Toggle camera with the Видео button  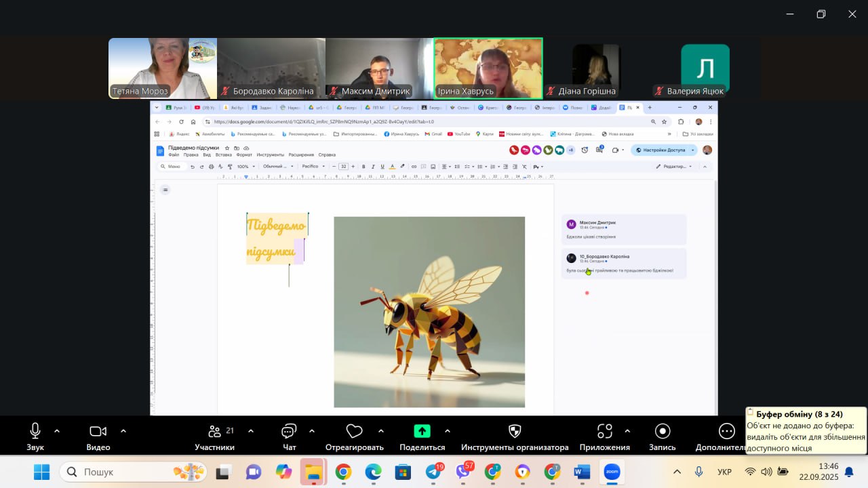[x=98, y=432]
